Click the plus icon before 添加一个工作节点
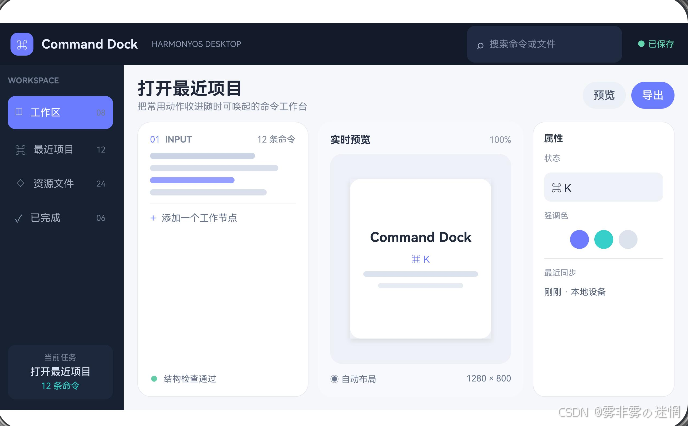Image resolution: width=688 pixels, height=426 pixels. point(153,218)
